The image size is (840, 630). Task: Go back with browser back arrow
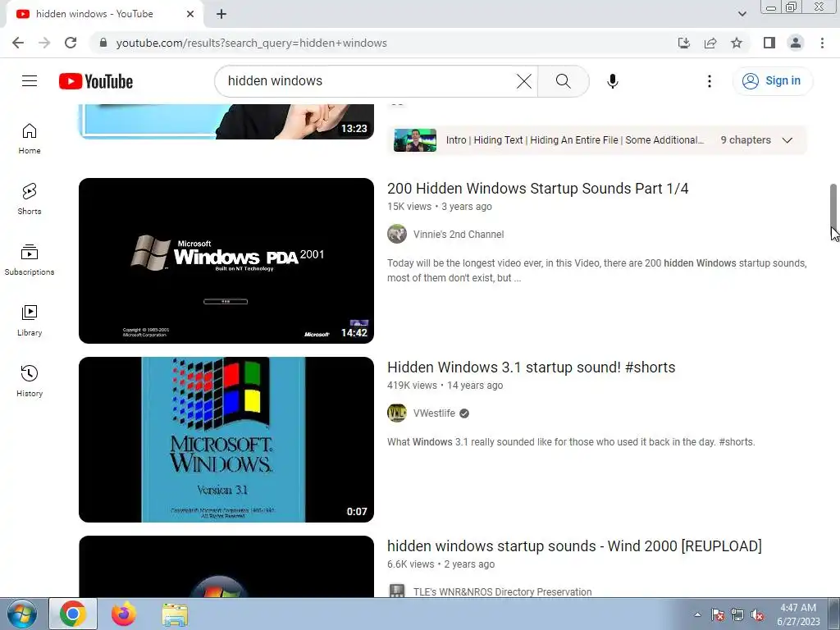(18, 43)
